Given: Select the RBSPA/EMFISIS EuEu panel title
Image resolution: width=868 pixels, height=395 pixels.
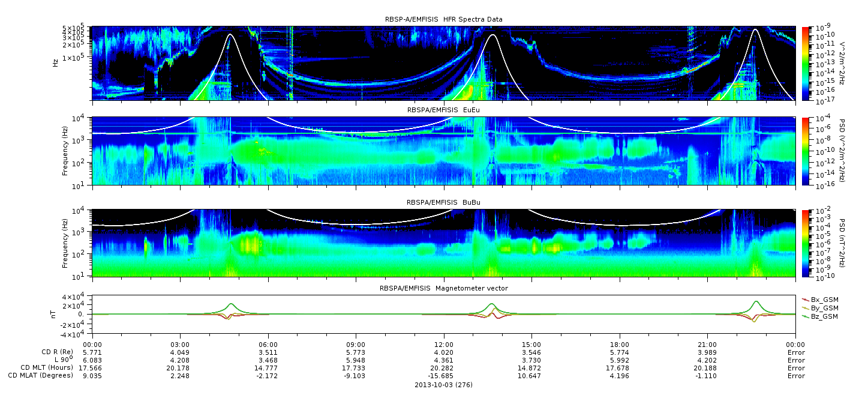Looking at the screenshot, I should point(443,110).
